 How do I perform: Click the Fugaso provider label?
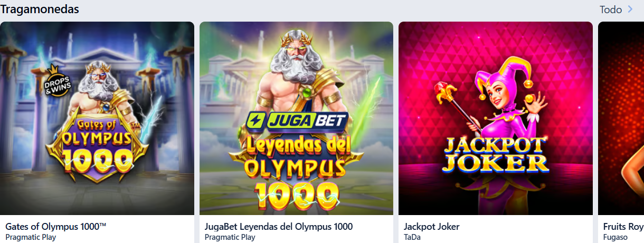pyautogui.click(x=615, y=237)
